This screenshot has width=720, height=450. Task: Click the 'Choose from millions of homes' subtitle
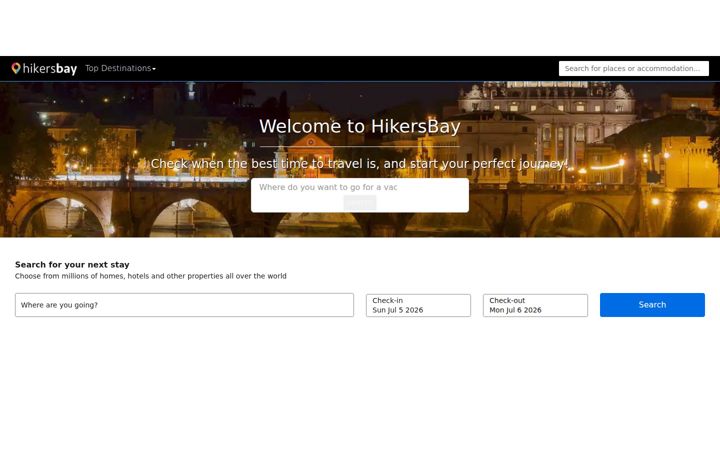[151, 276]
